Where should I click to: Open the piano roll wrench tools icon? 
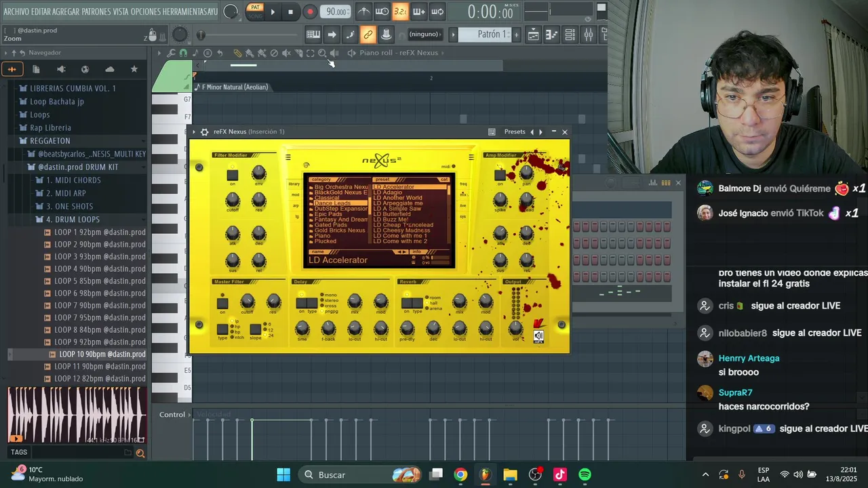point(171,53)
